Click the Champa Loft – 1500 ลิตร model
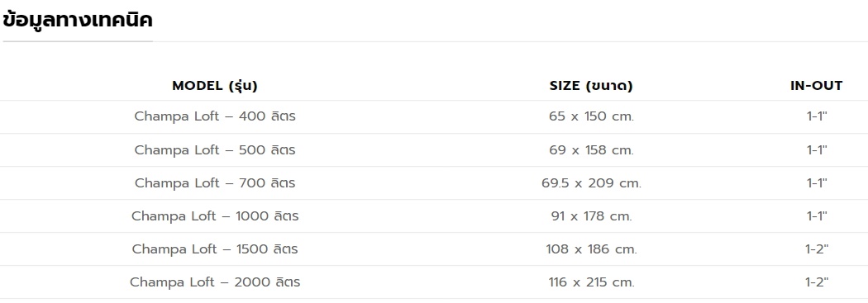The width and height of the screenshot is (868, 303). (x=215, y=249)
